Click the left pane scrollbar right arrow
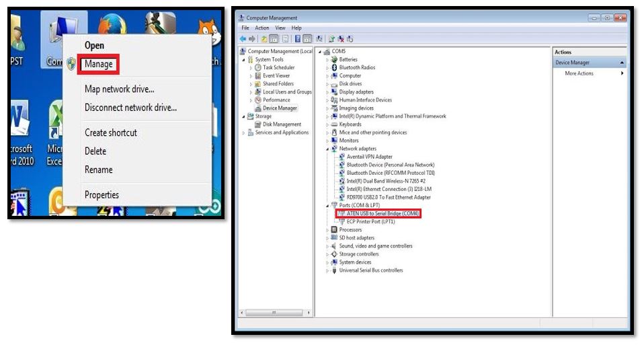This screenshot has width=644, height=349. pos(309,313)
